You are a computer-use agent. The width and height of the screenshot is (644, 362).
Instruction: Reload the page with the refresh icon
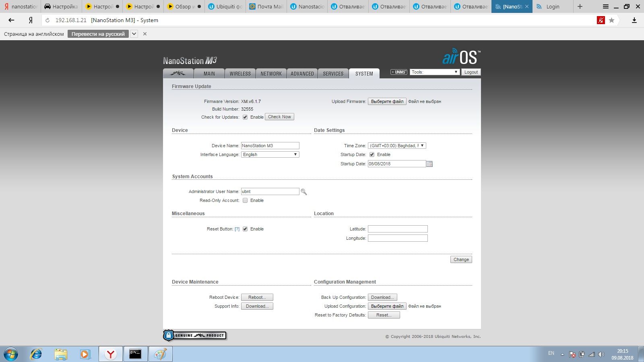pos(47,20)
